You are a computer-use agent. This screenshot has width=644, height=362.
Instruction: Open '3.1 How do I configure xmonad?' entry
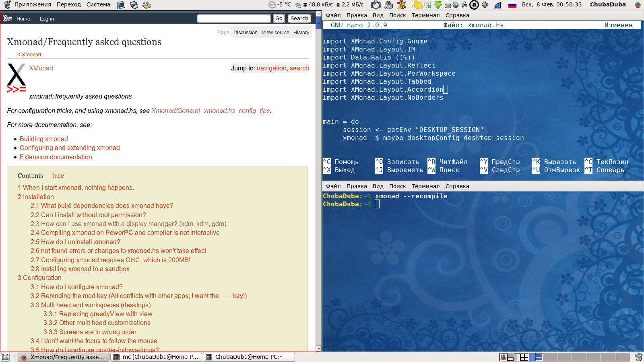click(x=76, y=287)
